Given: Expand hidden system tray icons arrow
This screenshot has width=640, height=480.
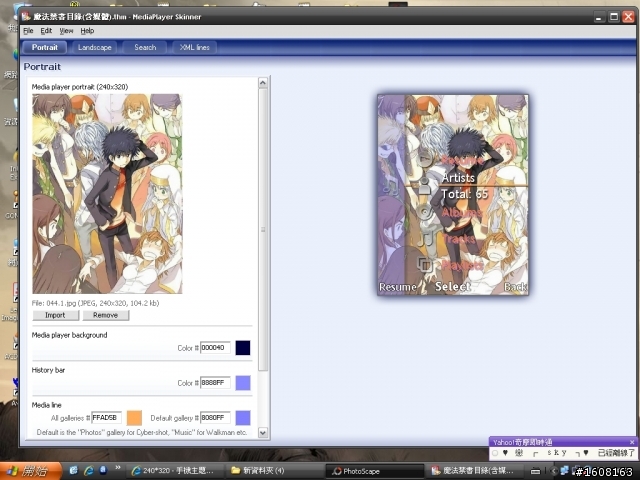Looking at the screenshot, I should point(553,471).
